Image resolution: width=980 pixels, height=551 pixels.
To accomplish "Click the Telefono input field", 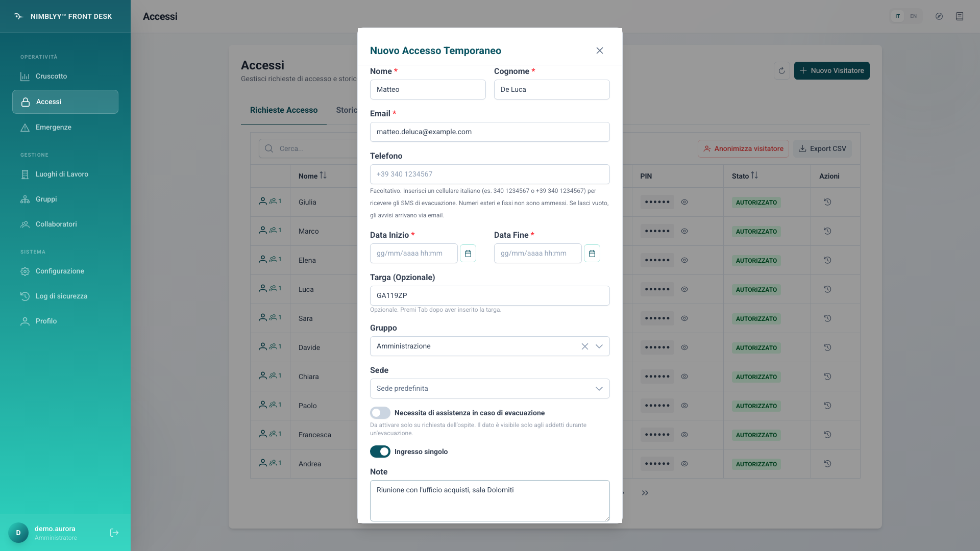I will (x=489, y=174).
